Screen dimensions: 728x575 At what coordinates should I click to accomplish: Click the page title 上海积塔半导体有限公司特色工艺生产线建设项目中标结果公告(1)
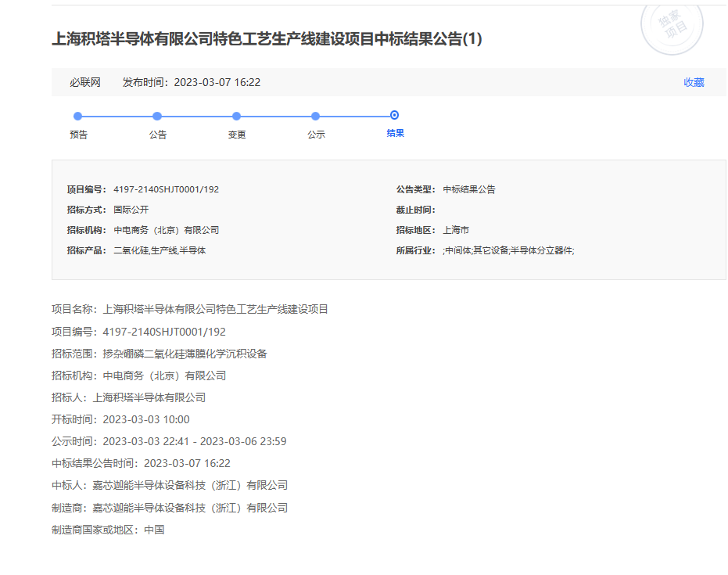pos(267,38)
